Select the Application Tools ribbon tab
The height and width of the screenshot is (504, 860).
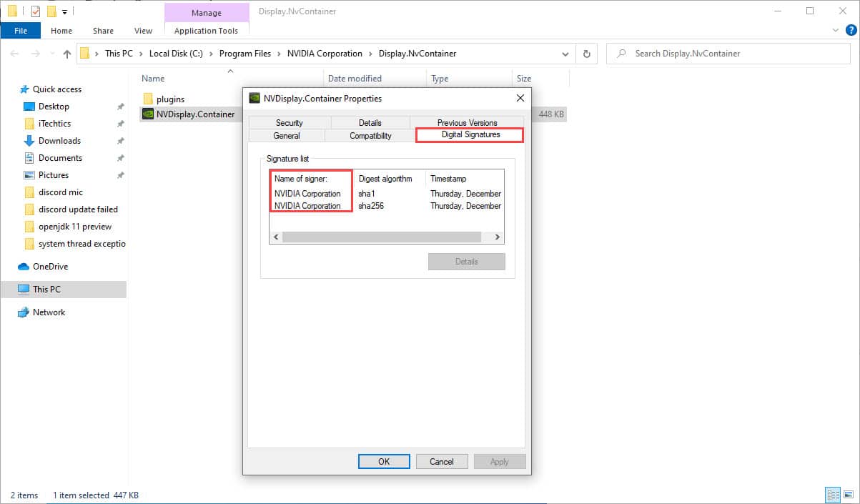click(206, 31)
